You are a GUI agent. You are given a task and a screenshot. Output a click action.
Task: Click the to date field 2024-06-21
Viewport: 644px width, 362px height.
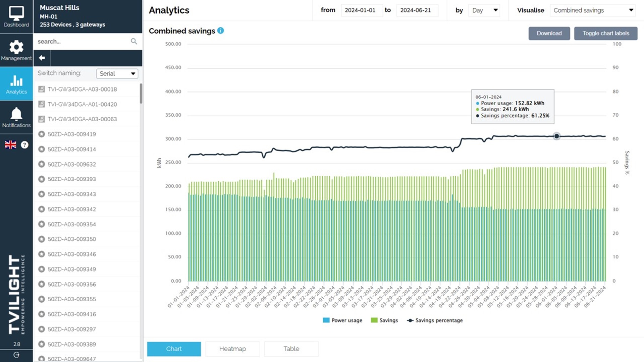(x=417, y=10)
